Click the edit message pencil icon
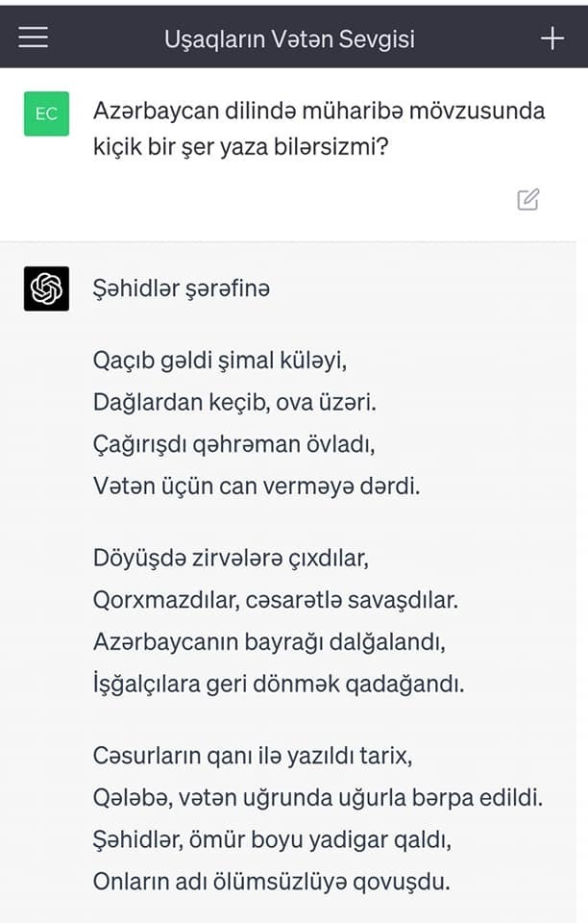Image resolution: width=588 pixels, height=923 pixels. point(527,200)
